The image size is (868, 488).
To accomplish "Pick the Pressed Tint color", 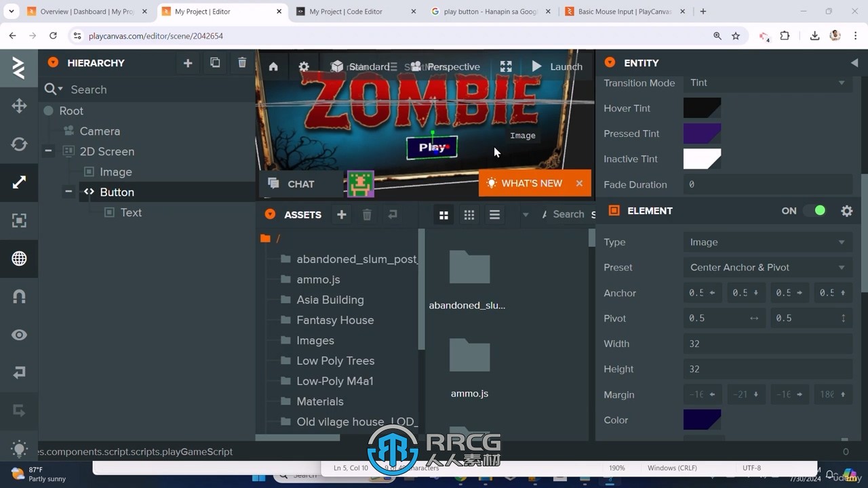I will point(702,134).
